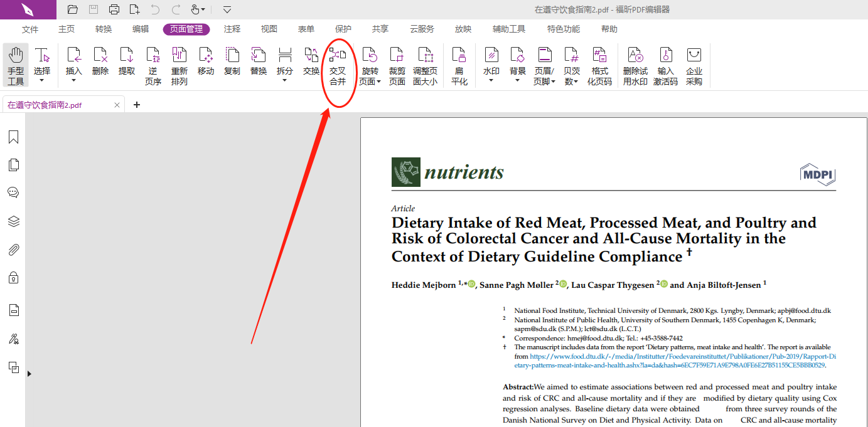Image resolution: width=868 pixels, height=427 pixels.
Task: Click the 扁平化 flatten icon
Action: click(x=459, y=65)
